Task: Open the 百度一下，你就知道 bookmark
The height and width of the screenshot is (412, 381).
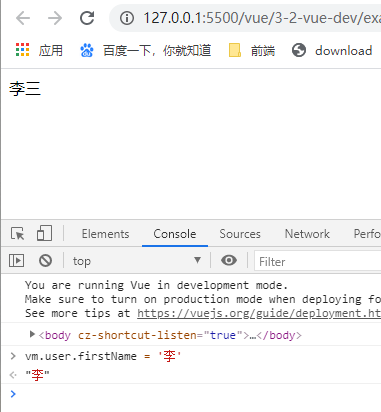Action: coord(145,50)
